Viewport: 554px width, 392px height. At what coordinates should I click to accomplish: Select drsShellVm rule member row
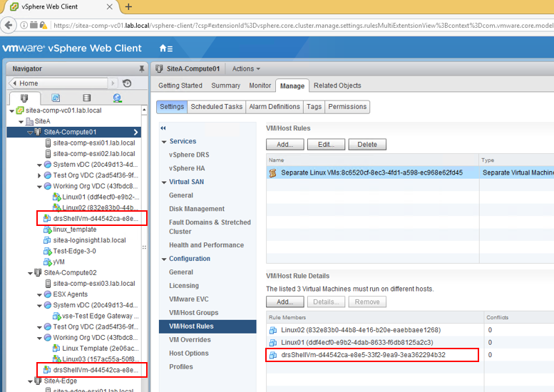click(363, 354)
